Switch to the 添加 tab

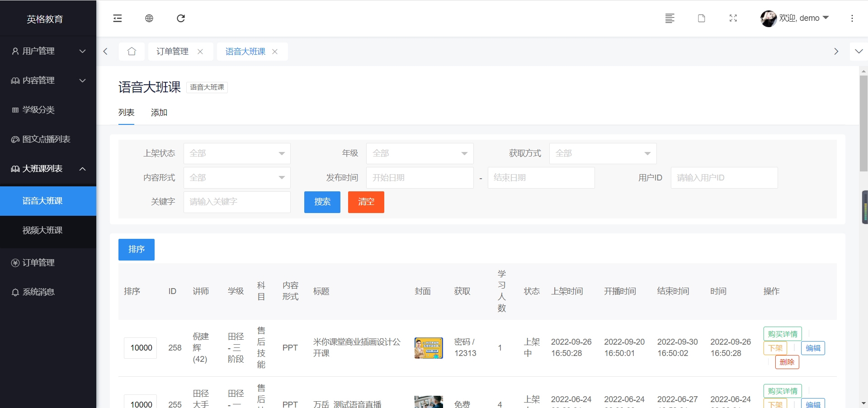pos(159,113)
